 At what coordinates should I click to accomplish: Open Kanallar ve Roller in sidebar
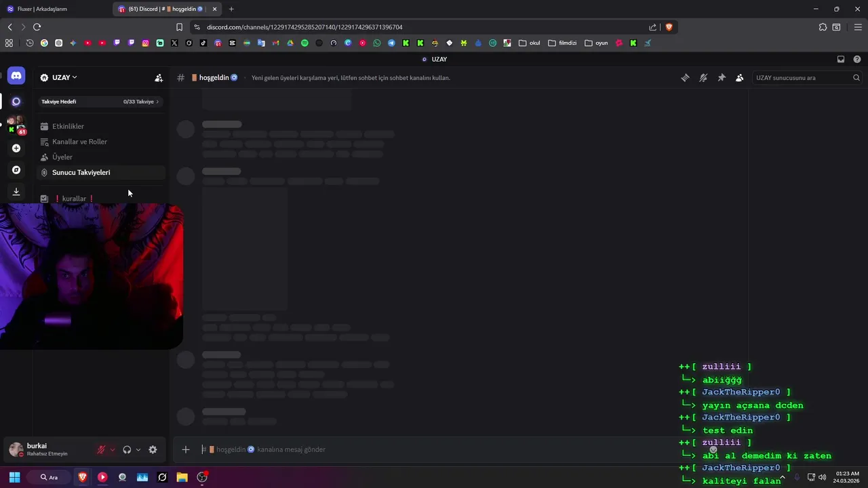point(100,142)
